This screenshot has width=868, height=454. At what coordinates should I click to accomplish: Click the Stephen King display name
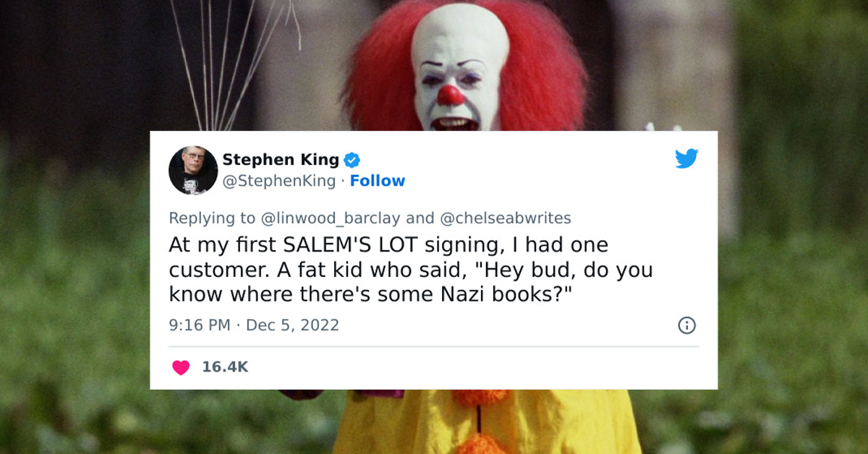280,159
